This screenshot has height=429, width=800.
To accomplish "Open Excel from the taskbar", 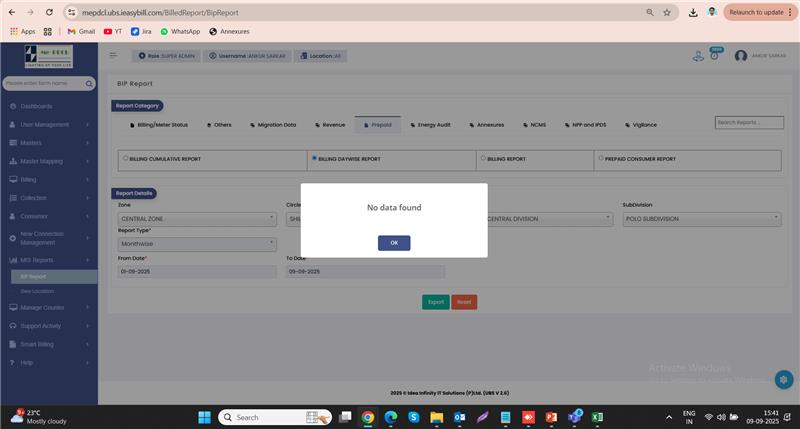I will click(x=597, y=417).
